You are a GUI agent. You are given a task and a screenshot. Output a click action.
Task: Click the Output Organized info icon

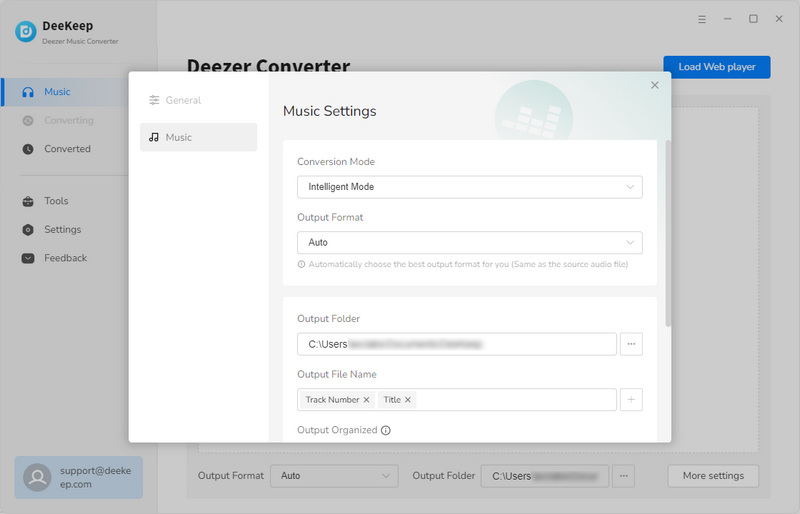386,430
